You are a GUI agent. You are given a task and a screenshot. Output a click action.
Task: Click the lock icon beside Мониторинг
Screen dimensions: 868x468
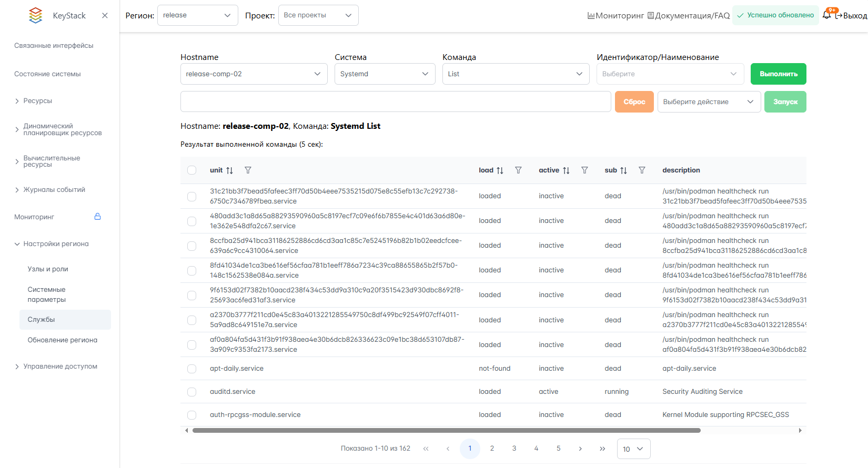coord(97,217)
